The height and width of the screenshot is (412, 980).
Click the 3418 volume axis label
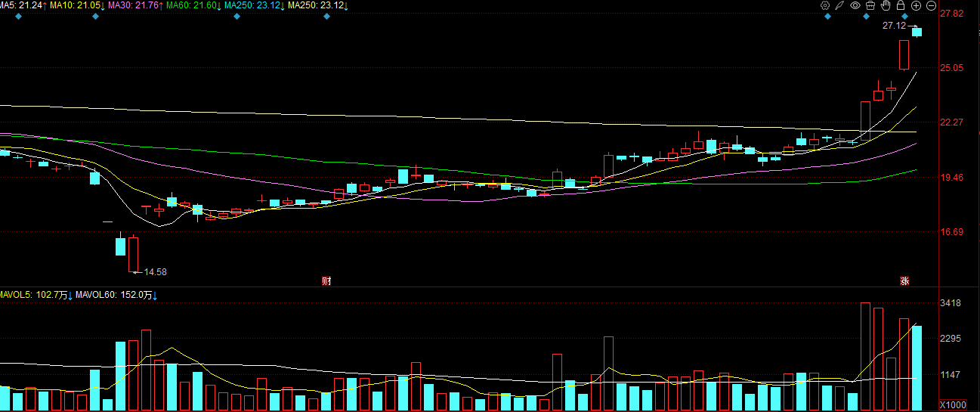pyautogui.click(x=949, y=303)
